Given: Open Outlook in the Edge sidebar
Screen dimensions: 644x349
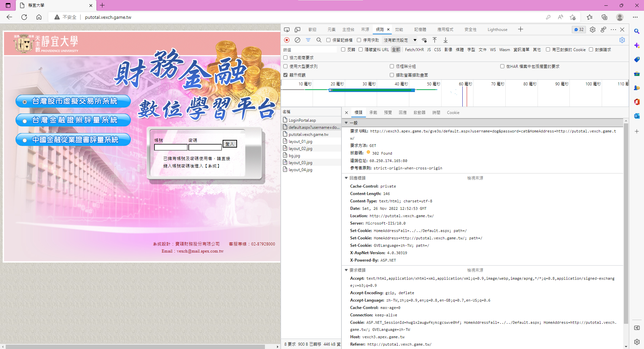Looking at the screenshot, I should point(637,116).
